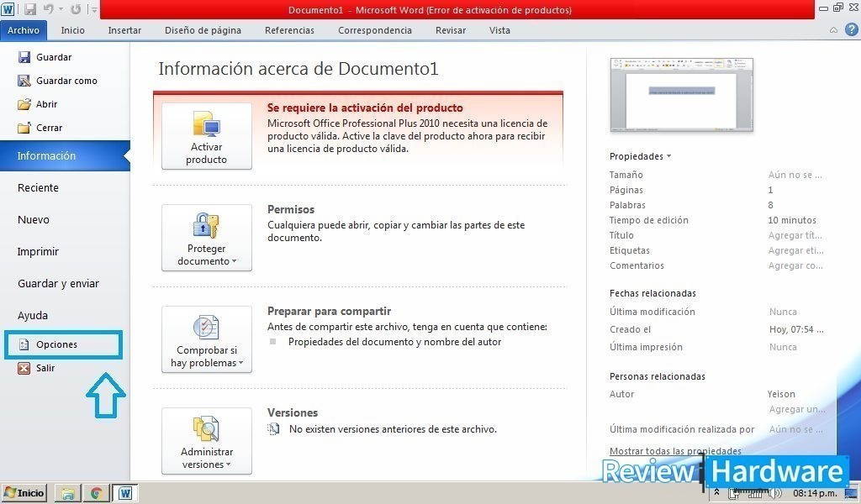Switch to the Inicio ribbon tab
The width and height of the screenshot is (861, 504).
[x=72, y=30]
